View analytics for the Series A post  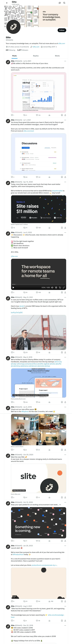coord(49,228)
